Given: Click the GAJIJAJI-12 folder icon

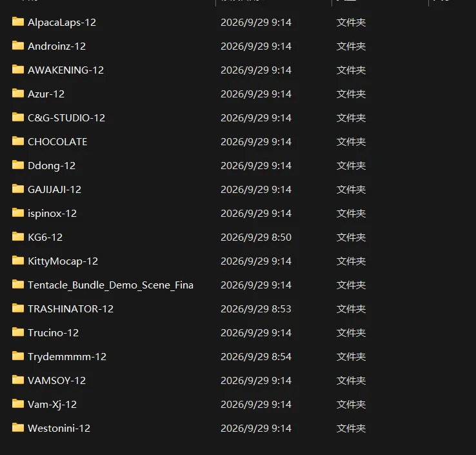Looking at the screenshot, I should [x=18, y=189].
